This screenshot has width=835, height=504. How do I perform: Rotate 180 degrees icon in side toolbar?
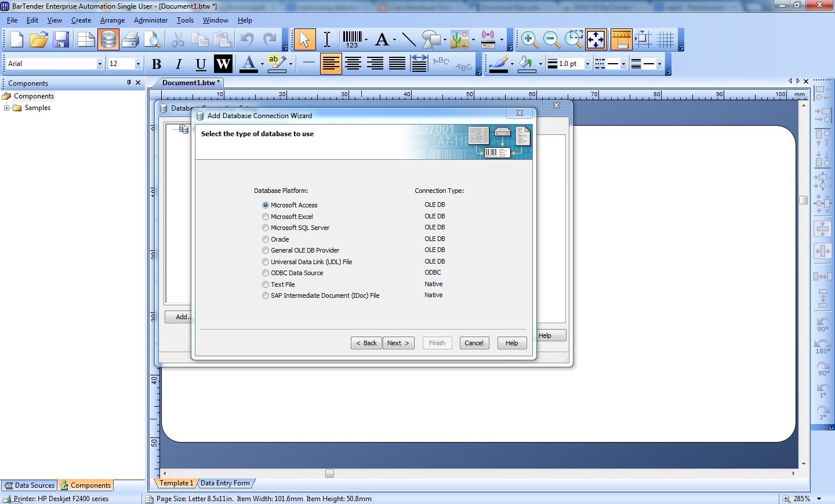[x=823, y=346]
